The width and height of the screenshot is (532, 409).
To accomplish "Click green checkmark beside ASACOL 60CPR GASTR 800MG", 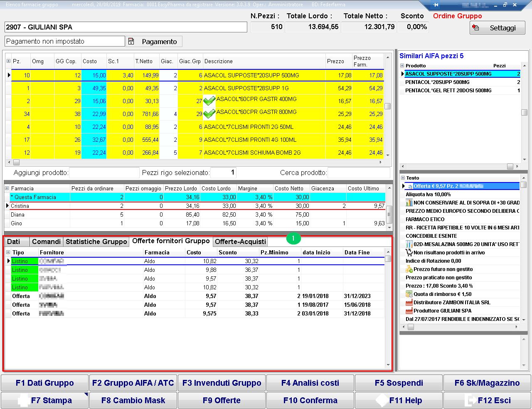I will point(209,113).
